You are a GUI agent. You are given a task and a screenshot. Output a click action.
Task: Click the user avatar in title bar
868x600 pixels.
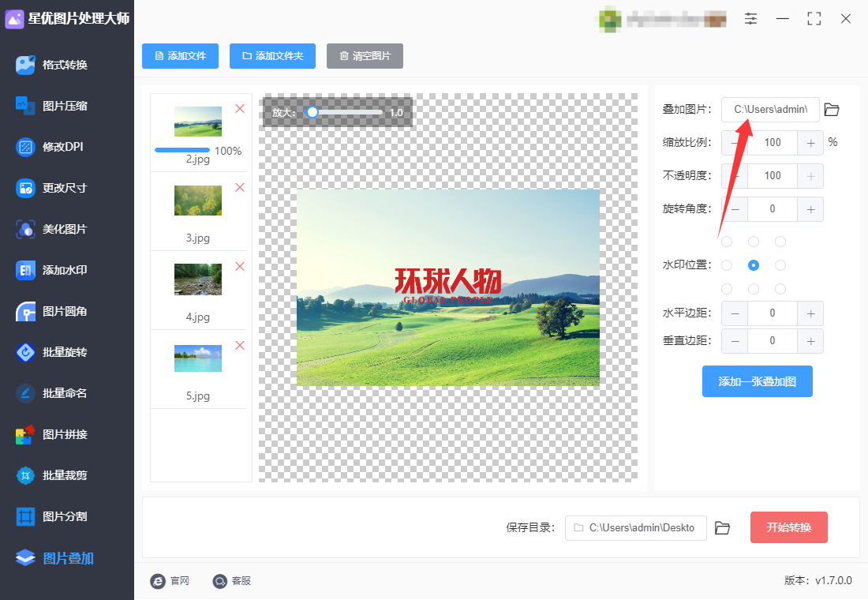tap(610, 20)
